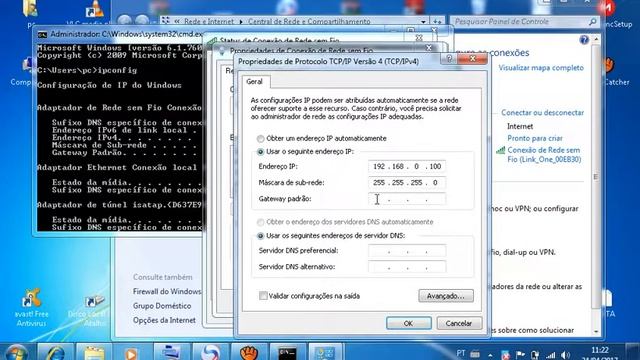Close Propriedades de Conexão de Rede sem Fio
Viewport: 640px width, 360px height.
click(429, 48)
